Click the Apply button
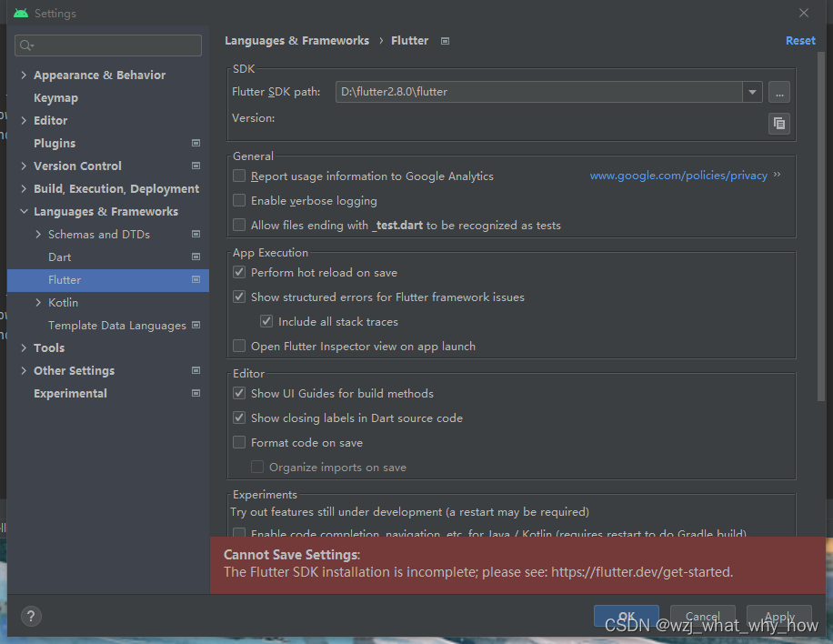Viewport: 833px width, 644px height. [x=778, y=617]
